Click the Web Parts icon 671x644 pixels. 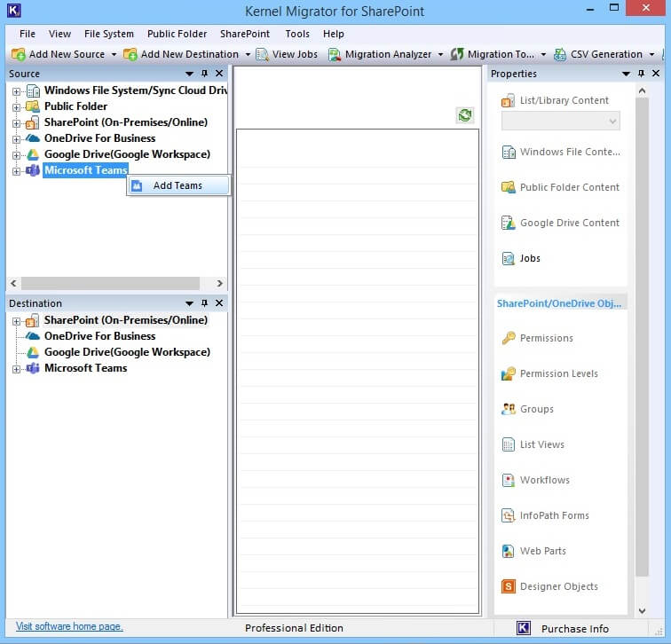click(509, 551)
